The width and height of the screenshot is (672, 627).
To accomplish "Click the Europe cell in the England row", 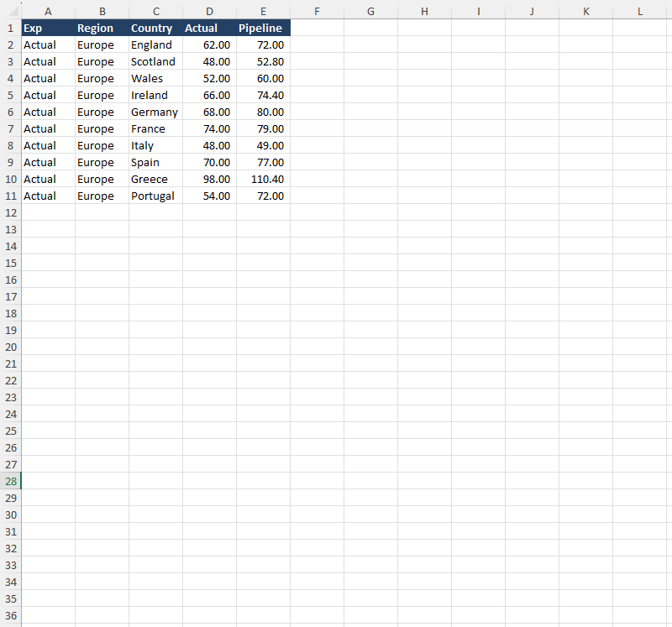I will 102,45.
